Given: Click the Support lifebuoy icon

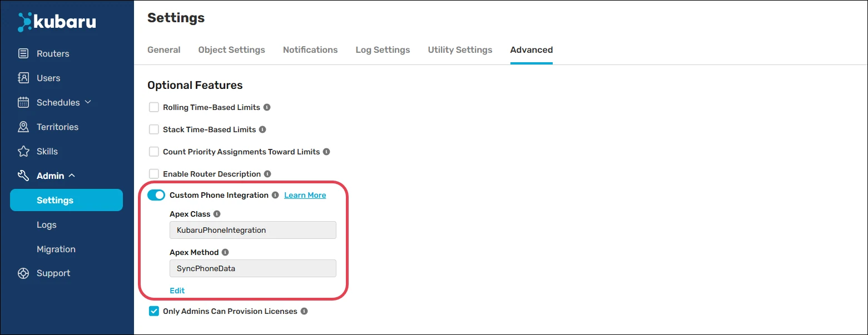Looking at the screenshot, I should [23, 273].
